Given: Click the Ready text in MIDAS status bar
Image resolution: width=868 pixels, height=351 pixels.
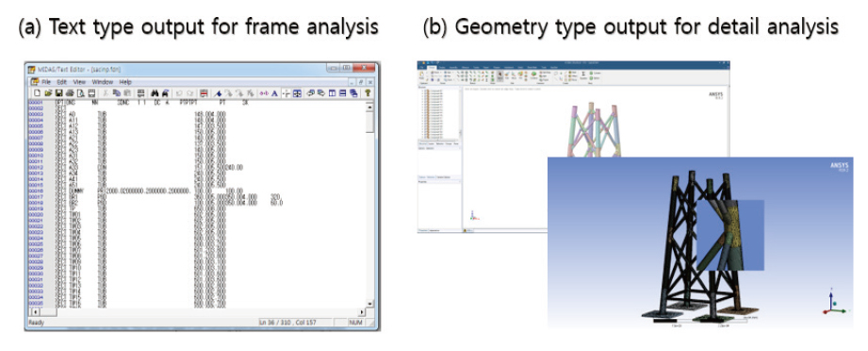Looking at the screenshot, I should tap(37, 322).
